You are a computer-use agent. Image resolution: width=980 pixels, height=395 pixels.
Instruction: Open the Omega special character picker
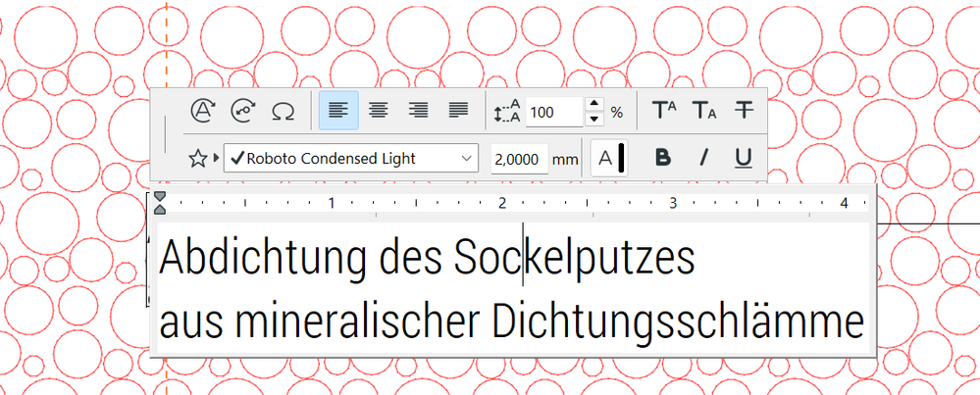284,111
